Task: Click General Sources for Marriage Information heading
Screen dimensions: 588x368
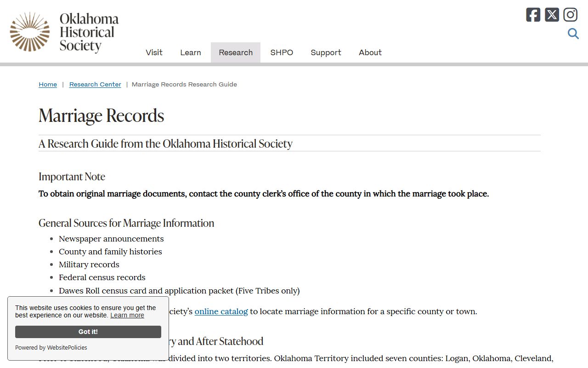Action: (x=126, y=223)
